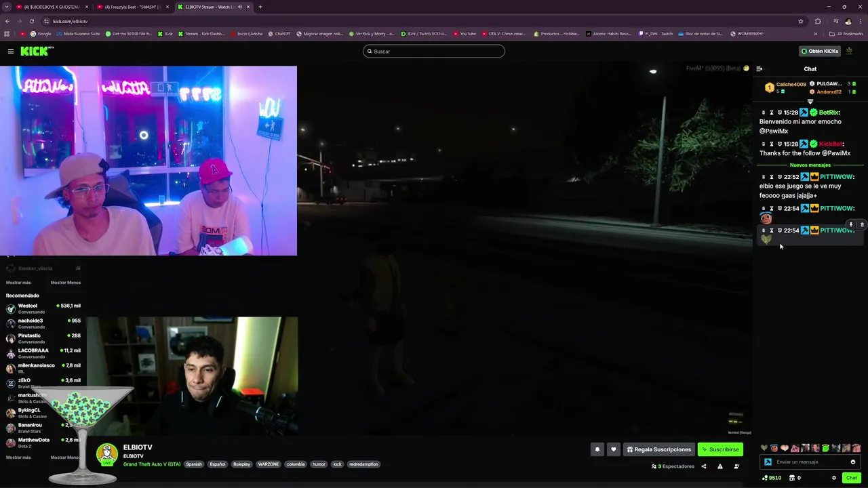Report the stream with warning triangle icon
868x488 pixels.
pyautogui.click(x=719, y=466)
